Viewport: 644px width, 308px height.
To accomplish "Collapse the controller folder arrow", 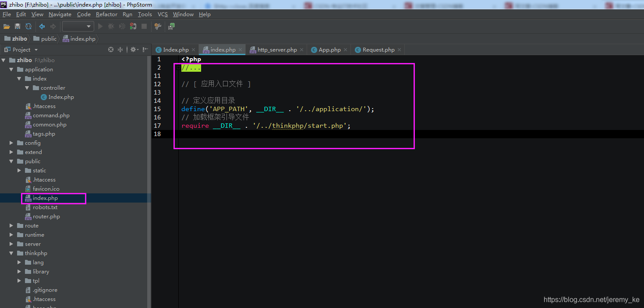I will [27, 88].
